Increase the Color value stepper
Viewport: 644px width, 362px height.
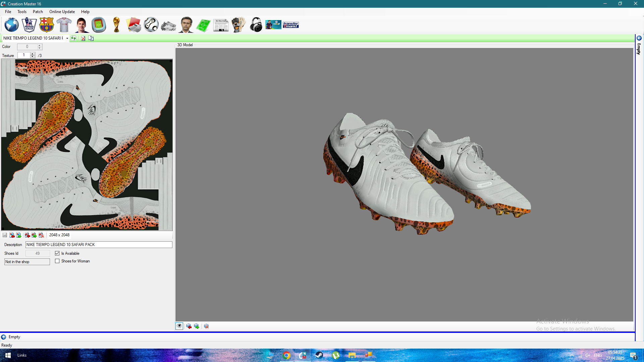[40, 45]
